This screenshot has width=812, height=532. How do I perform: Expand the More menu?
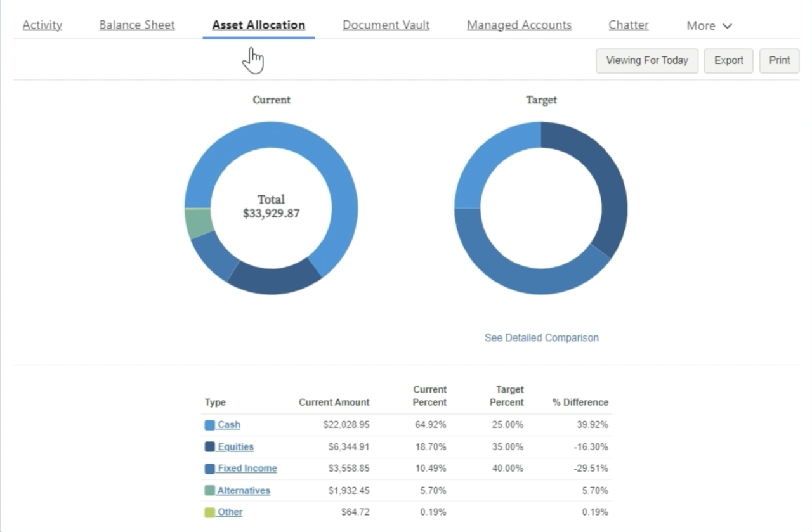tap(708, 25)
